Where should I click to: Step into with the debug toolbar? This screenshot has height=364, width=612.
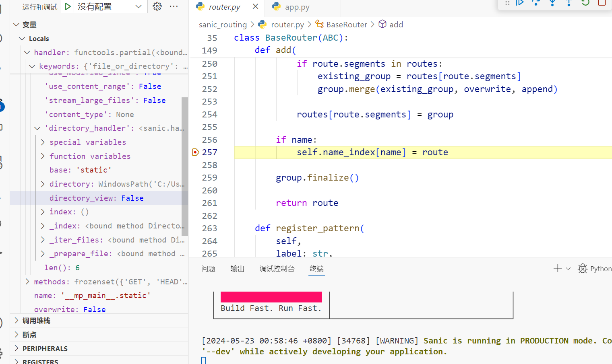click(552, 2)
